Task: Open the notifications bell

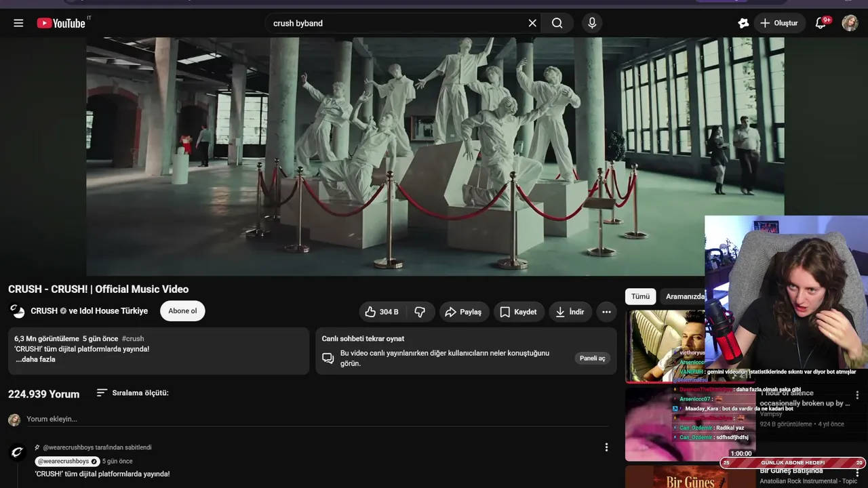Action: [x=821, y=23]
